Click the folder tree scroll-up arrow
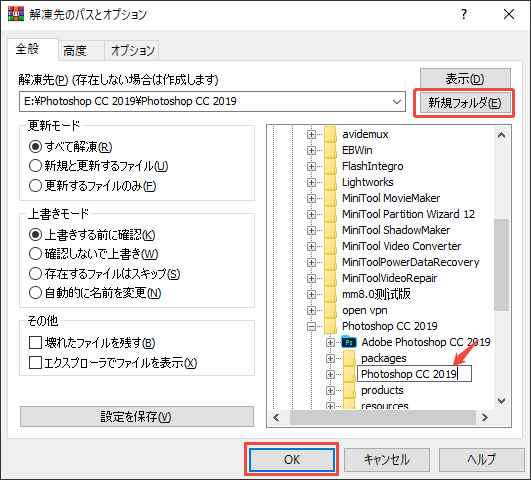 [501, 135]
